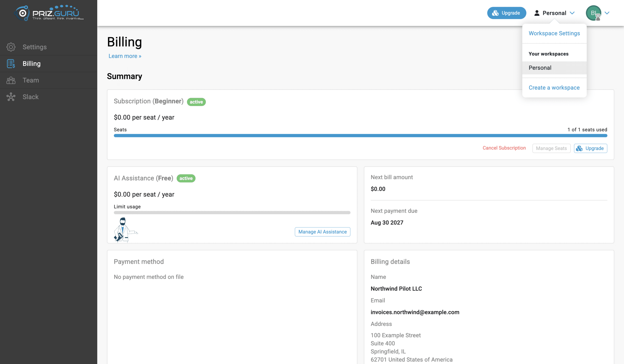This screenshot has width=624, height=364.
Task: Select the Personal workspace entry in dropdown
Action: click(x=554, y=68)
